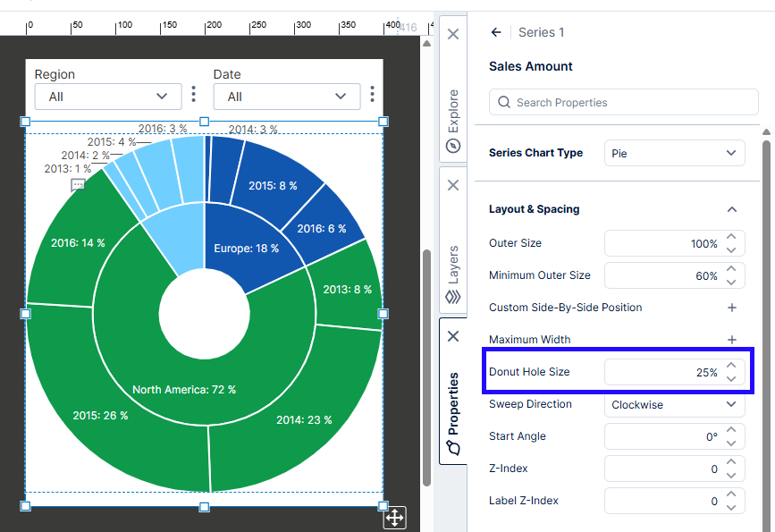
Task: Decrease the Outer Size value
Action: pyautogui.click(x=731, y=249)
